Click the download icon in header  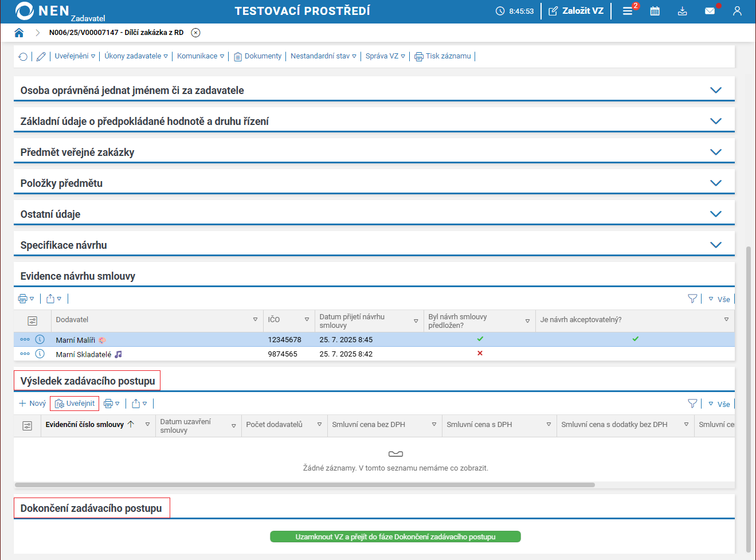pyautogui.click(x=682, y=11)
